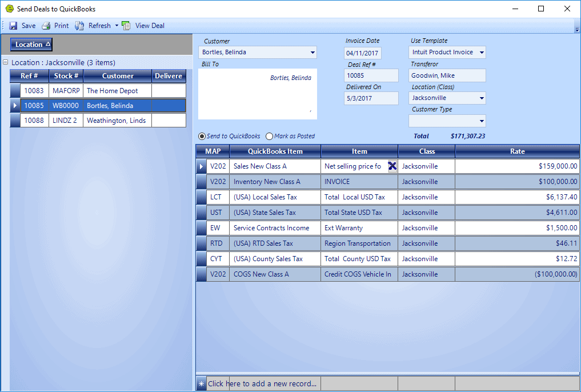Click (USA) State Sales Tax cell
This screenshot has height=392, width=581.
(x=275, y=213)
